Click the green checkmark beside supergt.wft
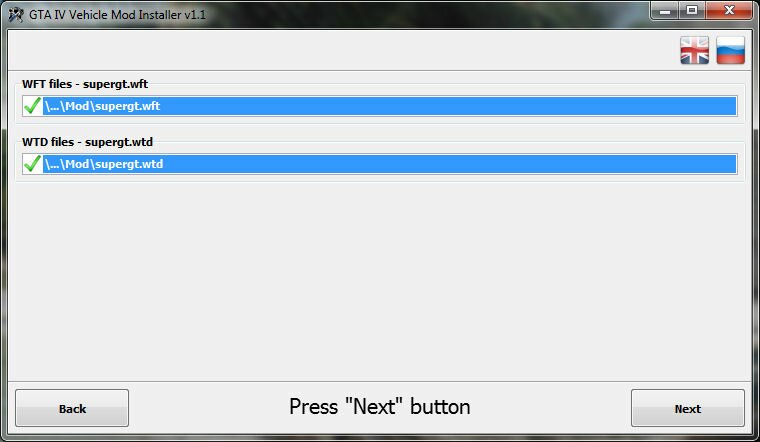Screen dimensions: 760x442 (x=32, y=106)
